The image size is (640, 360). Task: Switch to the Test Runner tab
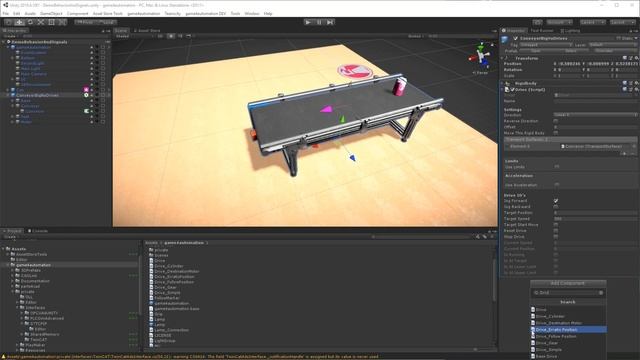pos(542,31)
